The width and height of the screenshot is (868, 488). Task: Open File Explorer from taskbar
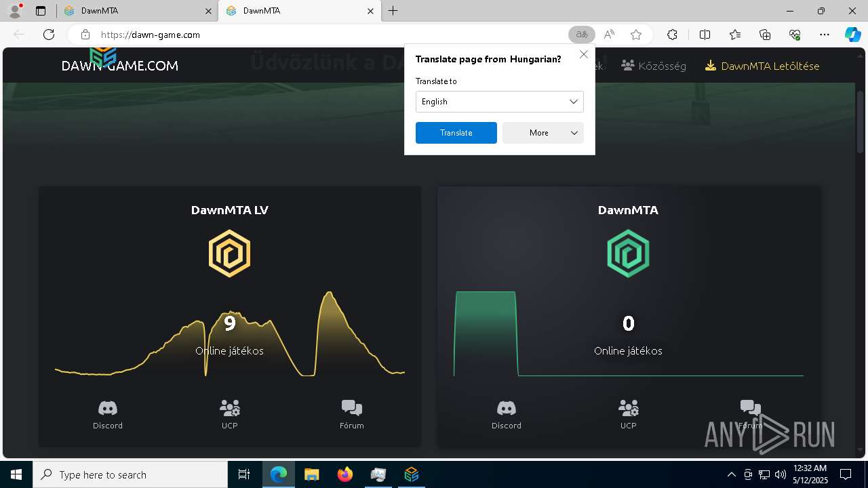pyautogui.click(x=312, y=474)
